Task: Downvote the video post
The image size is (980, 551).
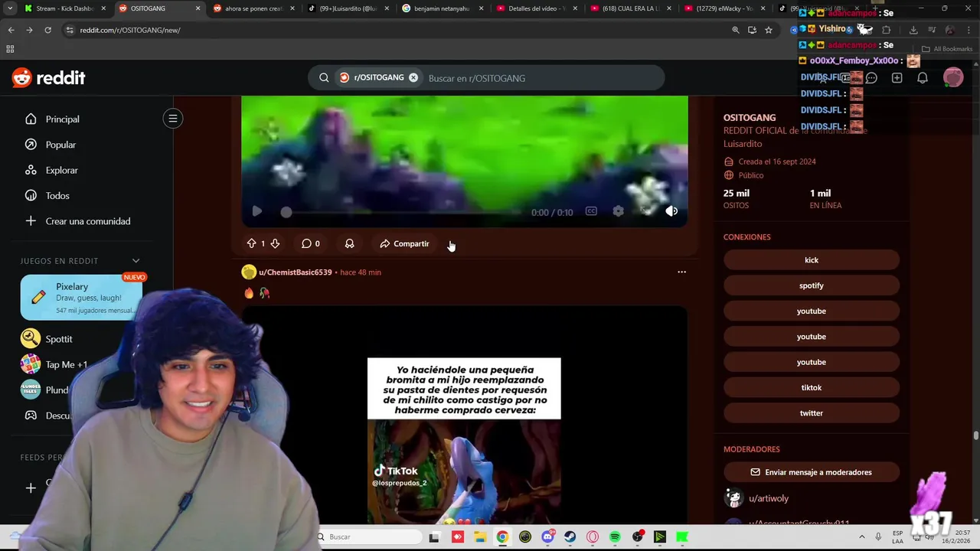Action: tap(275, 243)
